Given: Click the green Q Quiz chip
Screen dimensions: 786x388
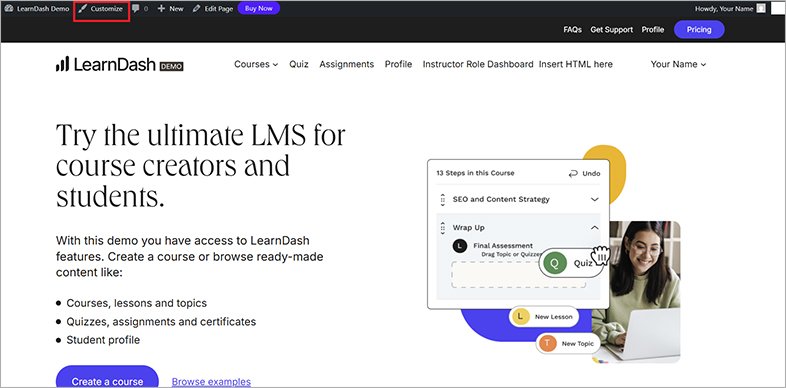Looking at the screenshot, I should click(x=571, y=263).
